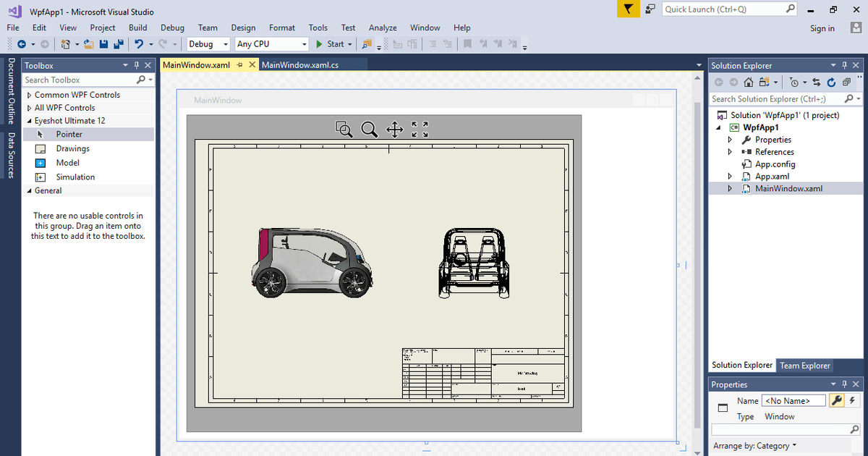This screenshot has width=868, height=456.
Task: Open the Any CPU platform dropdown
Action: [x=271, y=44]
